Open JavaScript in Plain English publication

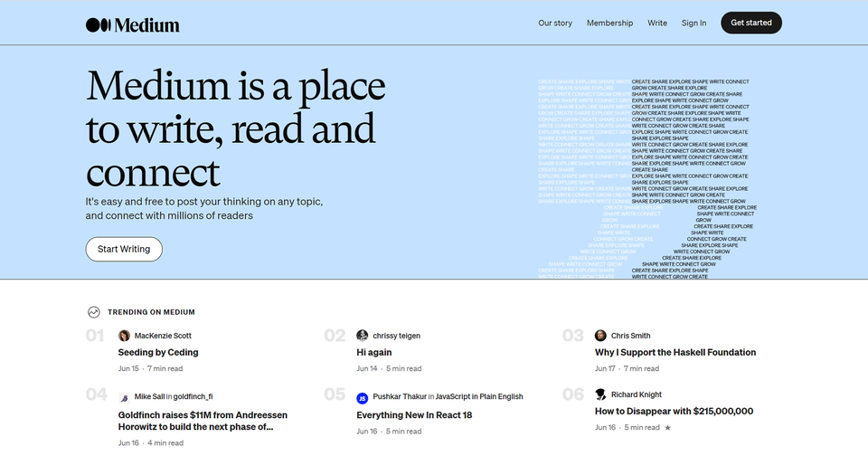(x=479, y=396)
